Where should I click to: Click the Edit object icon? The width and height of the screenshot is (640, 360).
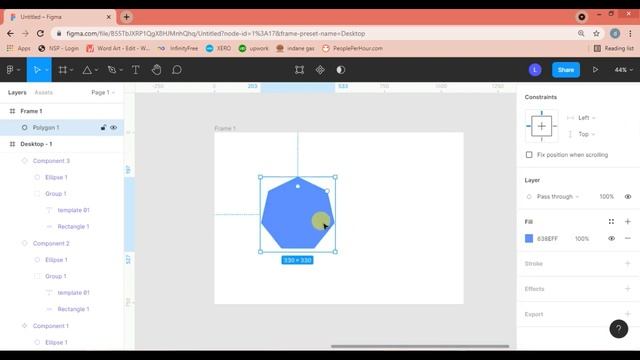299,70
